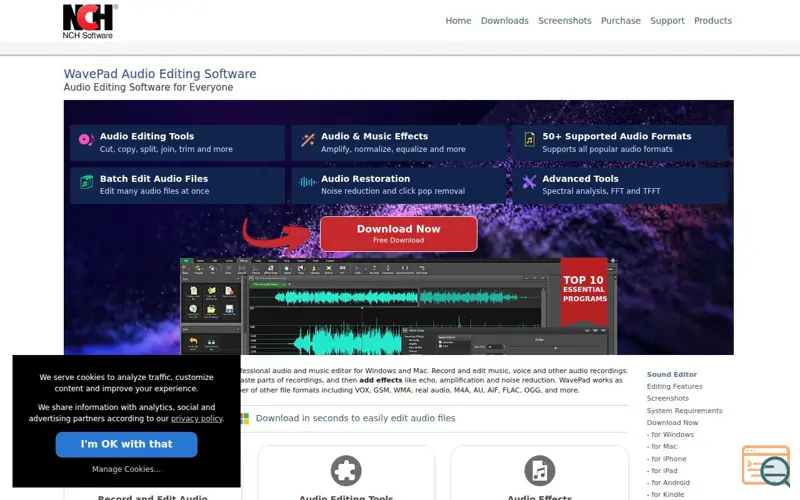Open the Home menu item
This screenshot has width=800, height=500.
pyautogui.click(x=458, y=21)
